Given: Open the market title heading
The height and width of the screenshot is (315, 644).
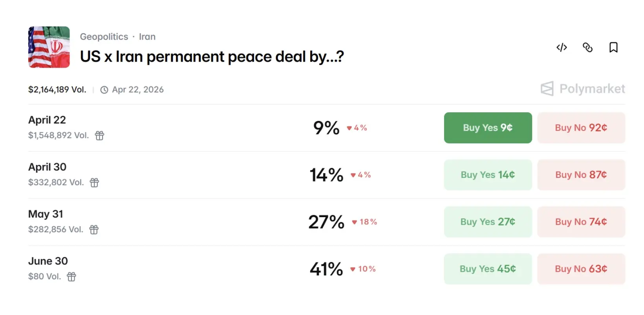Looking at the screenshot, I should 212,57.
